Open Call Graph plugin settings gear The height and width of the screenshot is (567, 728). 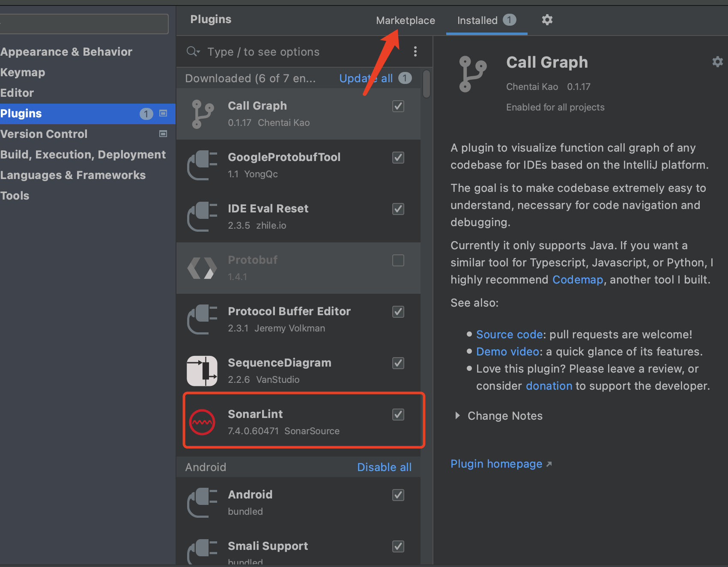(717, 62)
